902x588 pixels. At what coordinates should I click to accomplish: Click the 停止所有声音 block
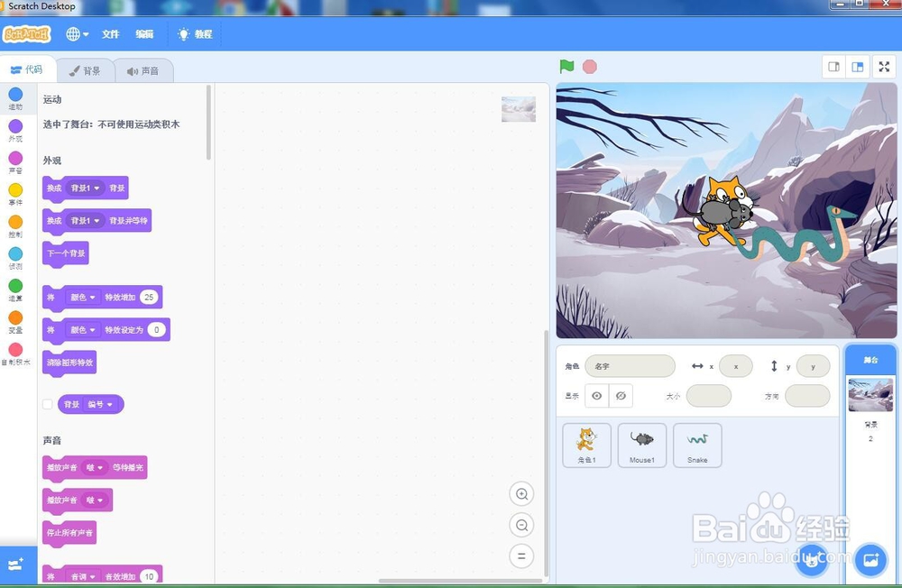coord(69,533)
